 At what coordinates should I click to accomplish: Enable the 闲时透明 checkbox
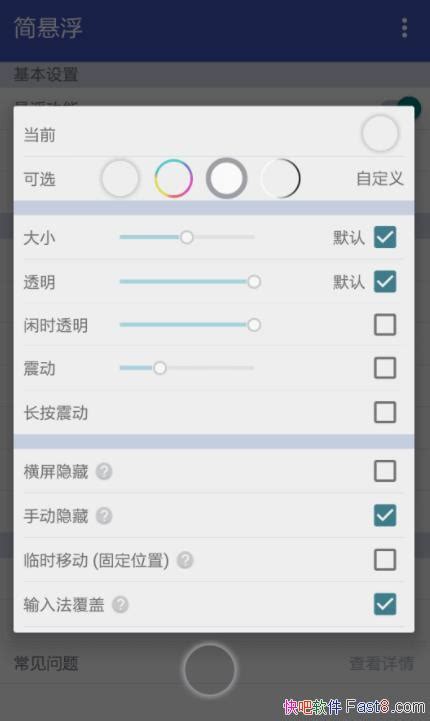click(x=385, y=325)
